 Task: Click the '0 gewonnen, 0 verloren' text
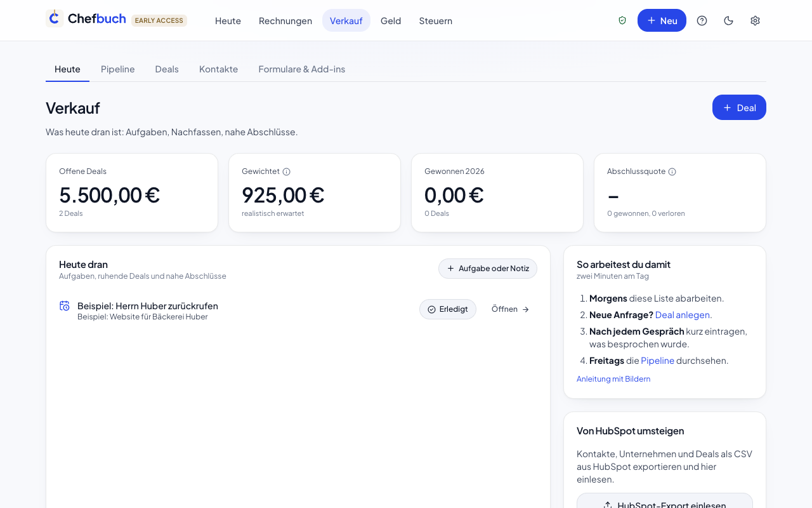click(646, 213)
